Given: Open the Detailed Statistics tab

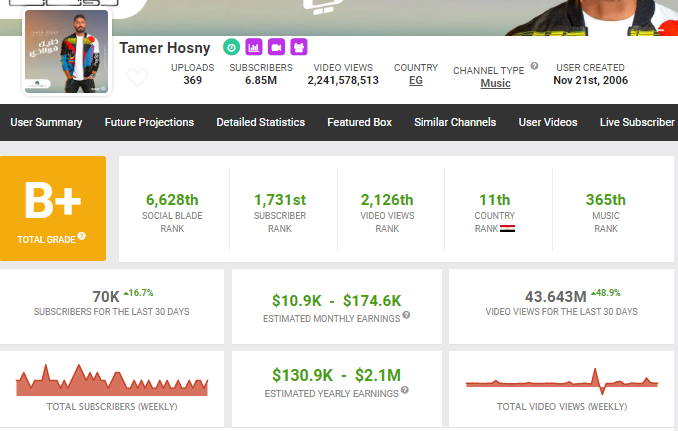Looking at the screenshot, I should [x=260, y=122].
